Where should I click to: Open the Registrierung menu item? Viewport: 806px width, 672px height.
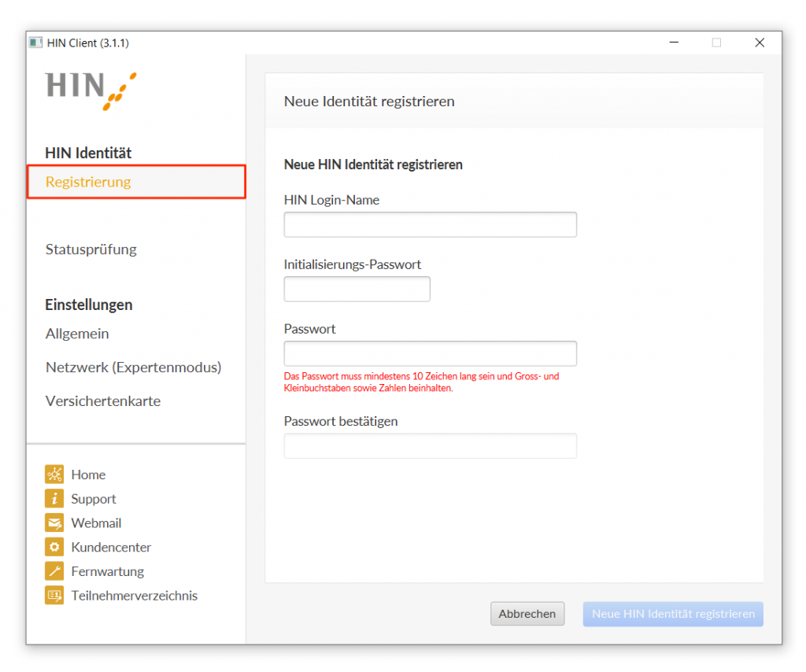pos(136,182)
